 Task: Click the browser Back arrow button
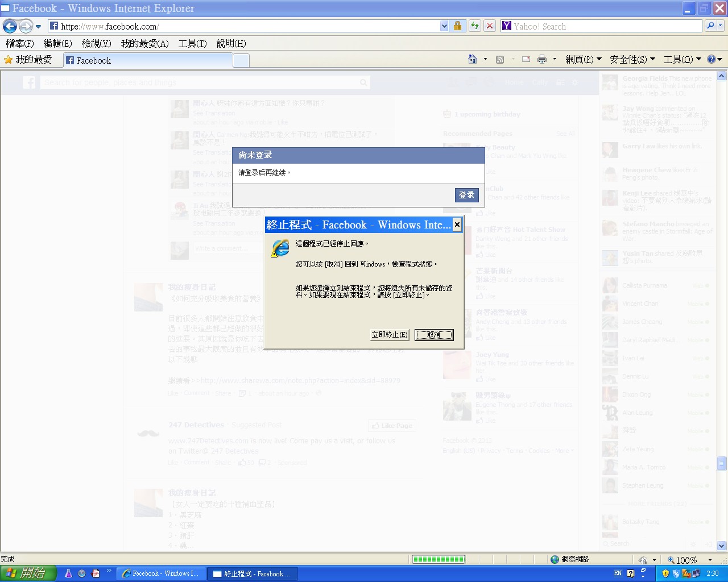click(10, 26)
